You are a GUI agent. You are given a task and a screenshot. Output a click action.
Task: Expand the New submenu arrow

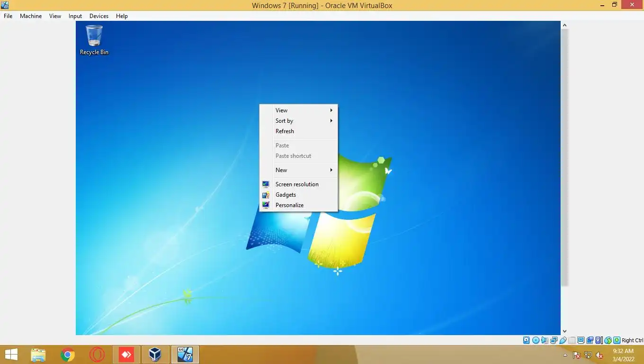click(x=331, y=170)
